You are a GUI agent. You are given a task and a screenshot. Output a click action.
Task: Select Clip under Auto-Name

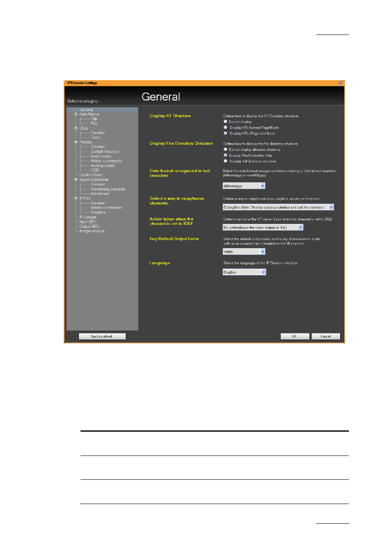(94, 119)
